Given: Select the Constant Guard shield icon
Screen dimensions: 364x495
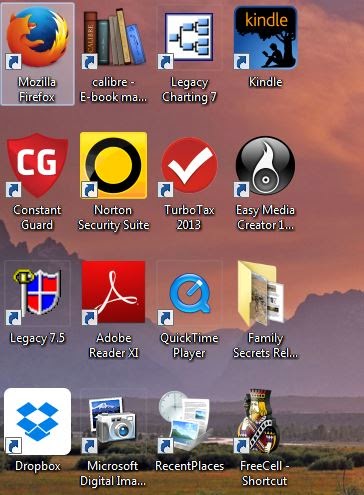Looking at the screenshot, I should tap(37, 165).
